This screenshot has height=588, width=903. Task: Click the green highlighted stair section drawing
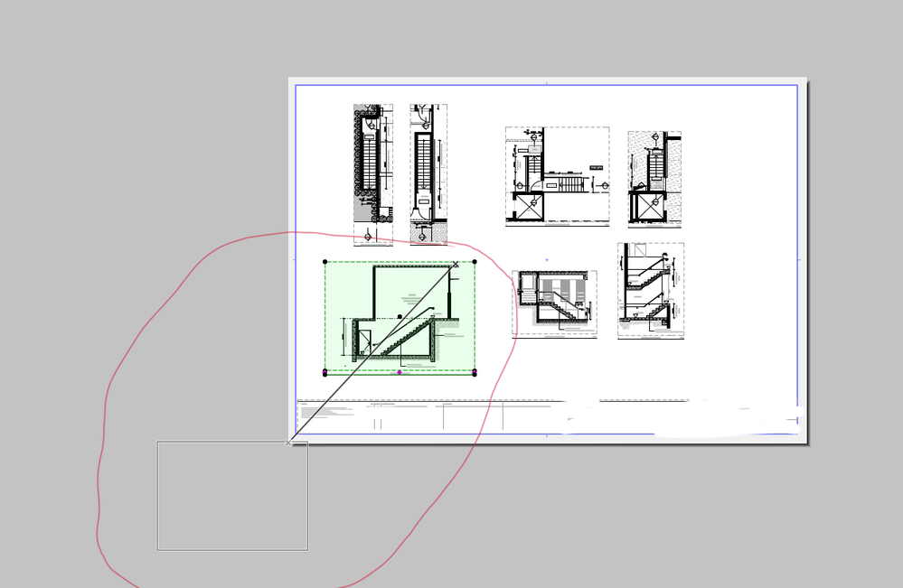tap(400, 318)
